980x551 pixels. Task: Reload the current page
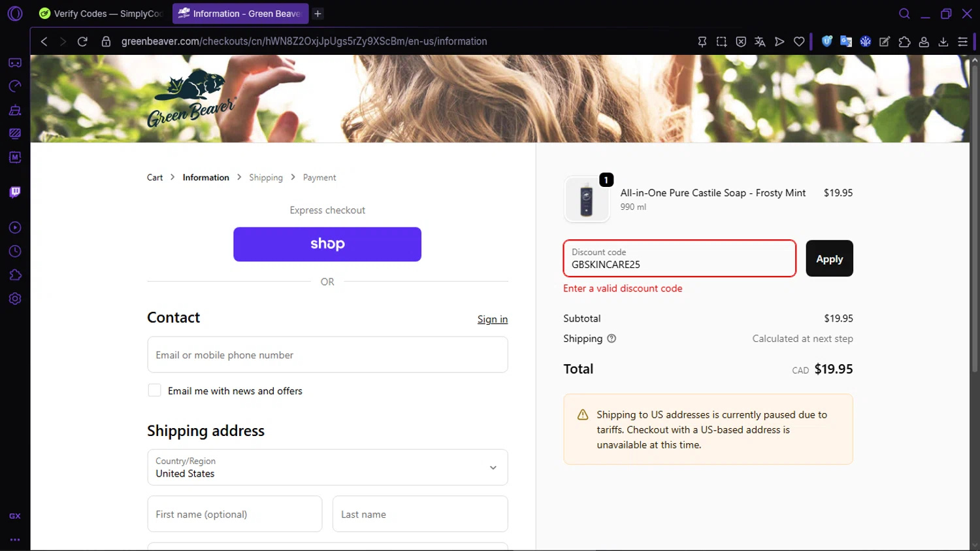pos(82,41)
